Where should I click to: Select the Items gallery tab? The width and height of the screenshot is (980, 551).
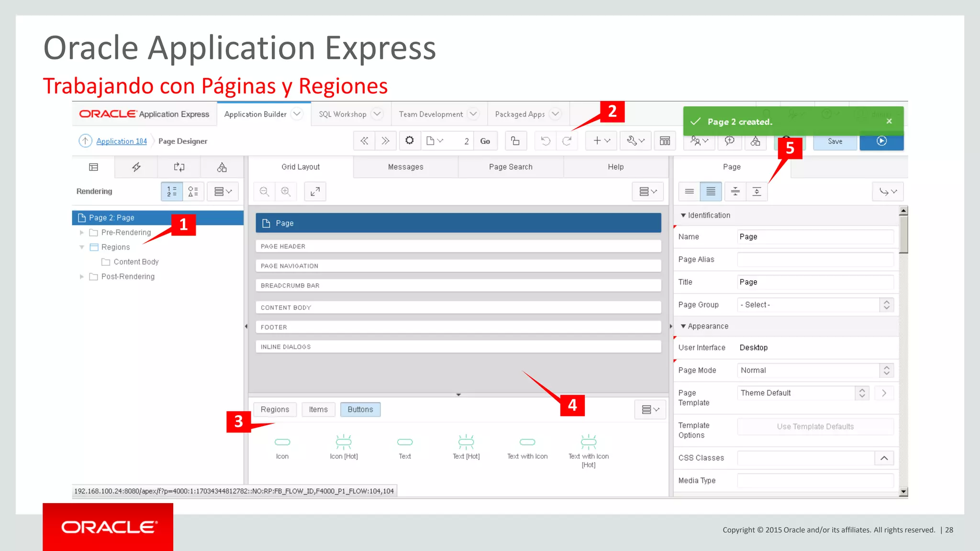(318, 409)
